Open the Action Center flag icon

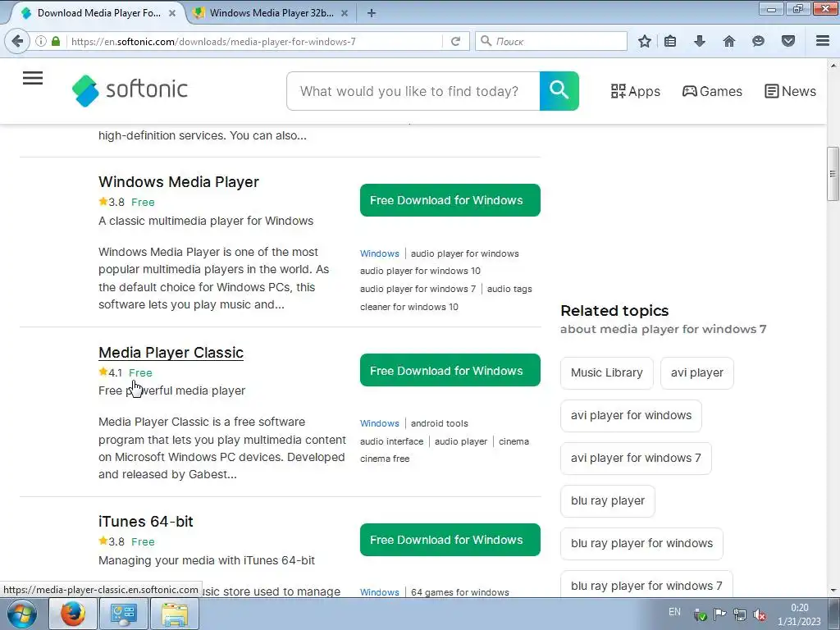click(x=719, y=614)
